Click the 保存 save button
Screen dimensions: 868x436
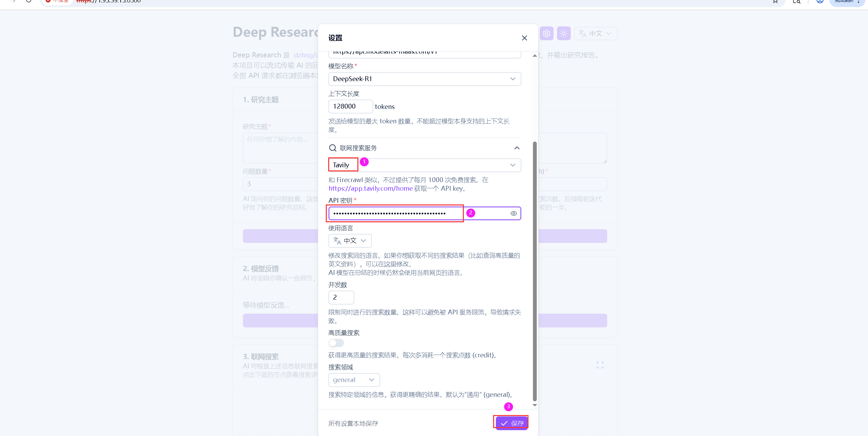pyautogui.click(x=511, y=423)
